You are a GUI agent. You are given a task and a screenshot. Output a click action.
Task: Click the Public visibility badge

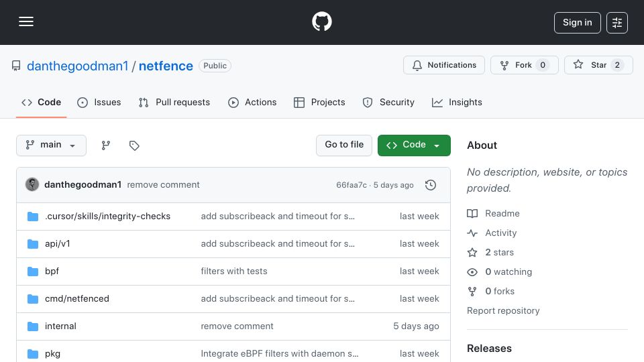pos(215,66)
